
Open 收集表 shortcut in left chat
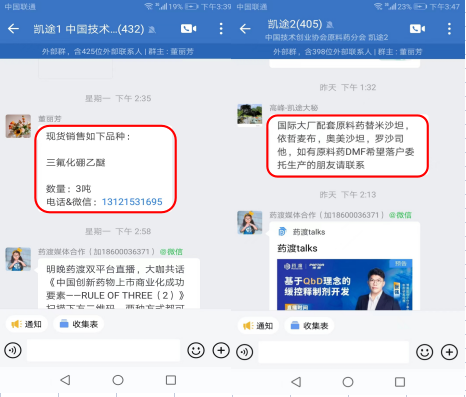[x=79, y=324]
